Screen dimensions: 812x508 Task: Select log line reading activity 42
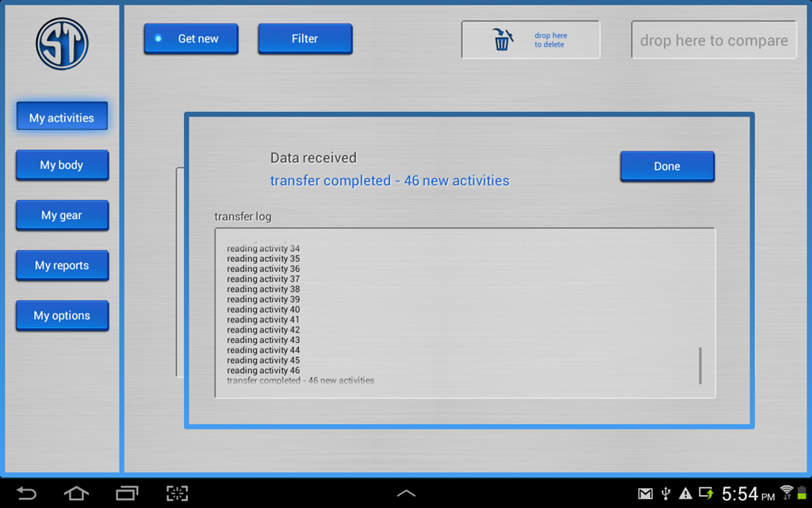coord(263,329)
